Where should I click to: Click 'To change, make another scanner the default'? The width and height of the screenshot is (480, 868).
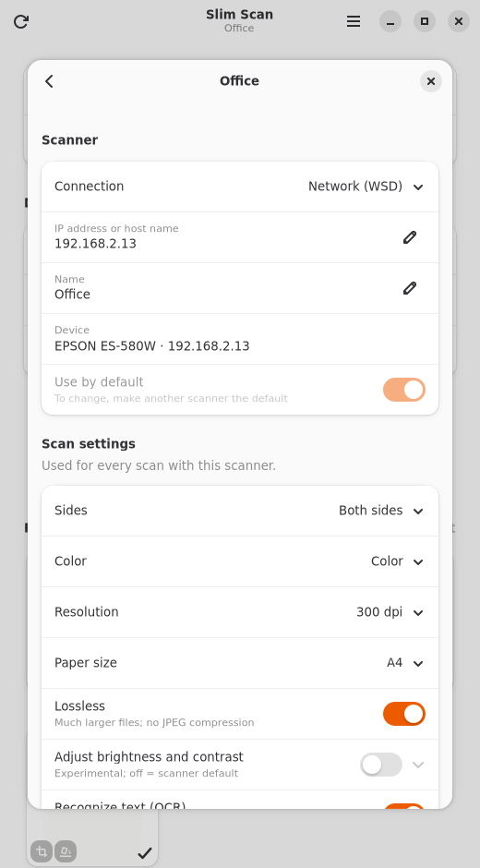171,399
